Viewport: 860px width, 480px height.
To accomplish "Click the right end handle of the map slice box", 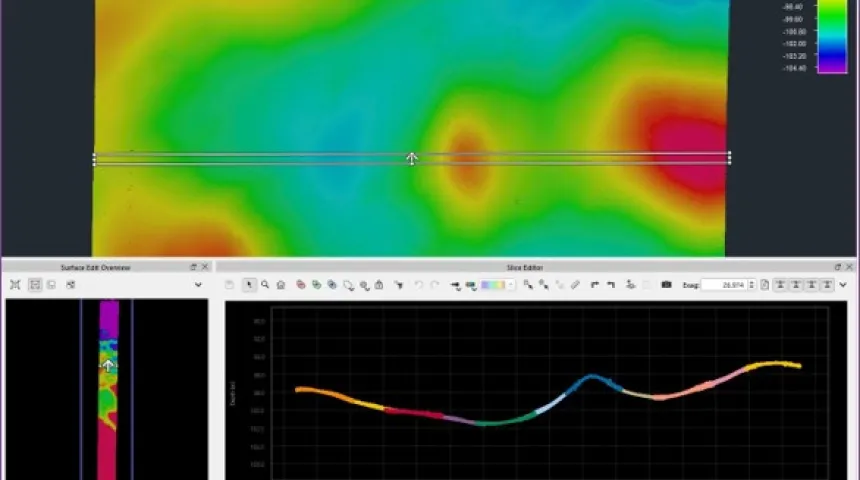I will [729, 159].
